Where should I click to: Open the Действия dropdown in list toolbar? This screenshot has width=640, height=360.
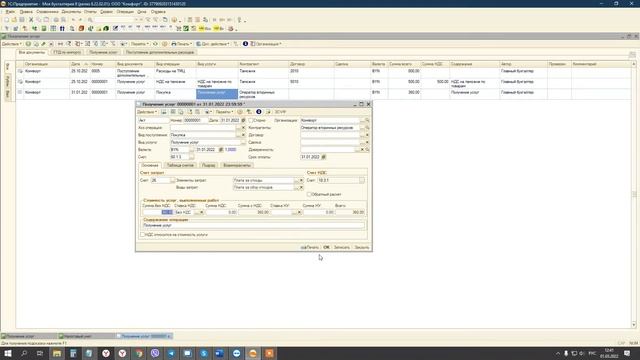(x=11, y=44)
